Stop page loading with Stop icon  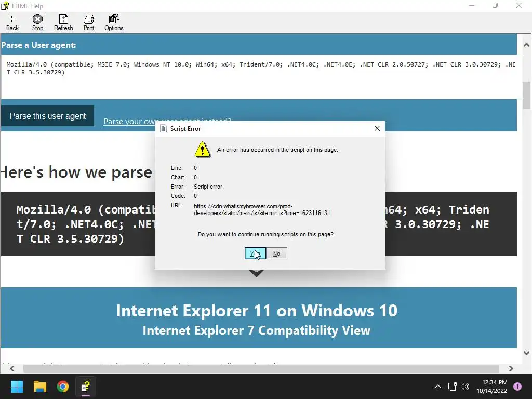(37, 22)
